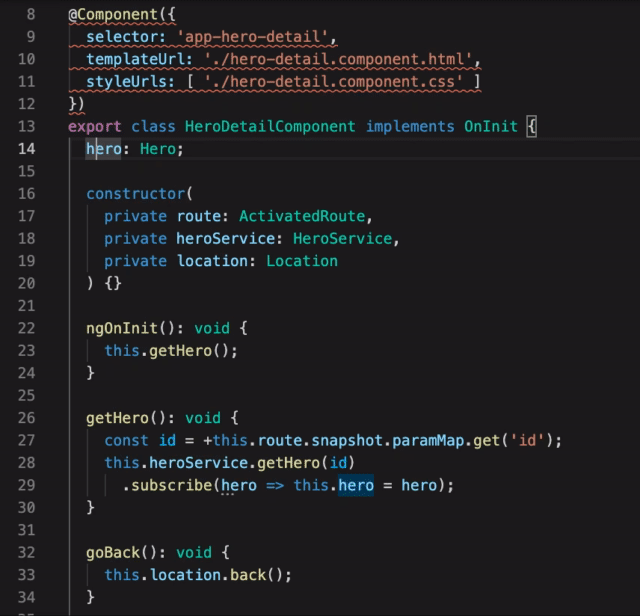The image size is (640, 616).
Task: Click the goBack method name
Action: (113, 553)
